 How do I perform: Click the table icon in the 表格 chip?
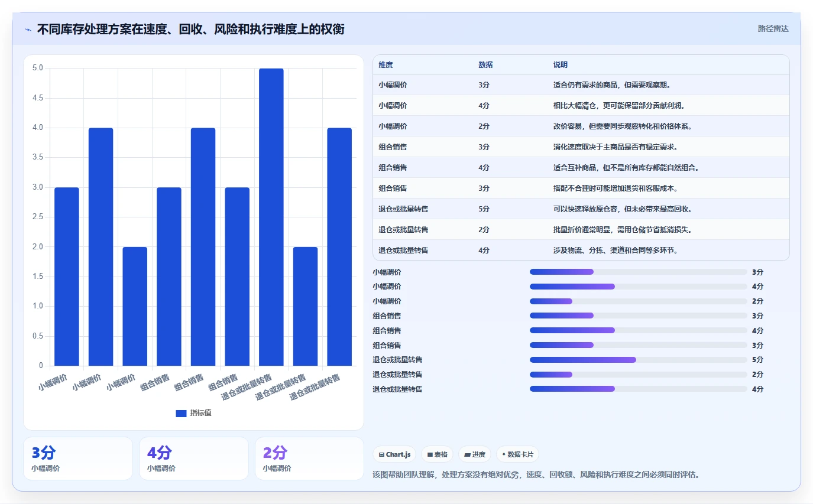(x=430, y=455)
